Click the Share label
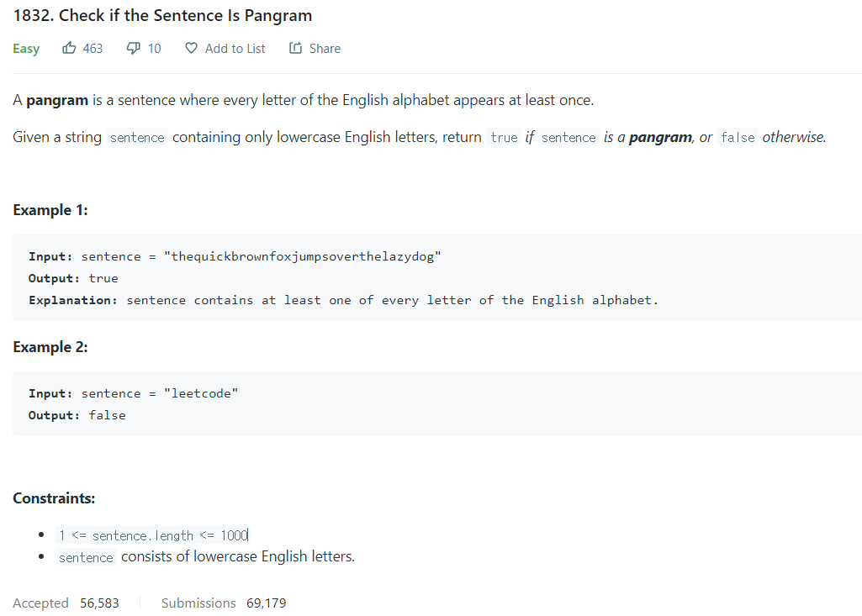The width and height of the screenshot is (862, 616). (325, 49)
